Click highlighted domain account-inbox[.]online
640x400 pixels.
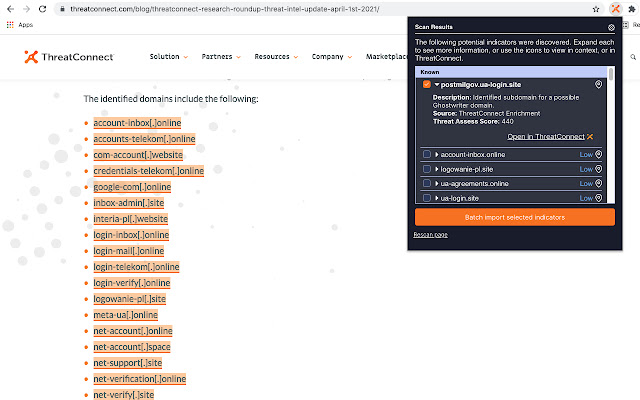click(x=137, y=123)
